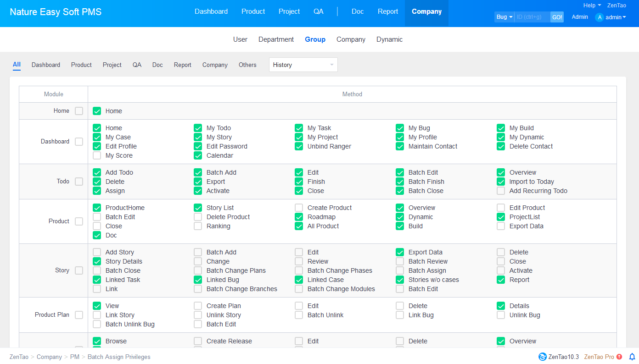Expand the admin user menu
Image resolution: width=639 pixels, height=364 pixels.
coord(616,17)
